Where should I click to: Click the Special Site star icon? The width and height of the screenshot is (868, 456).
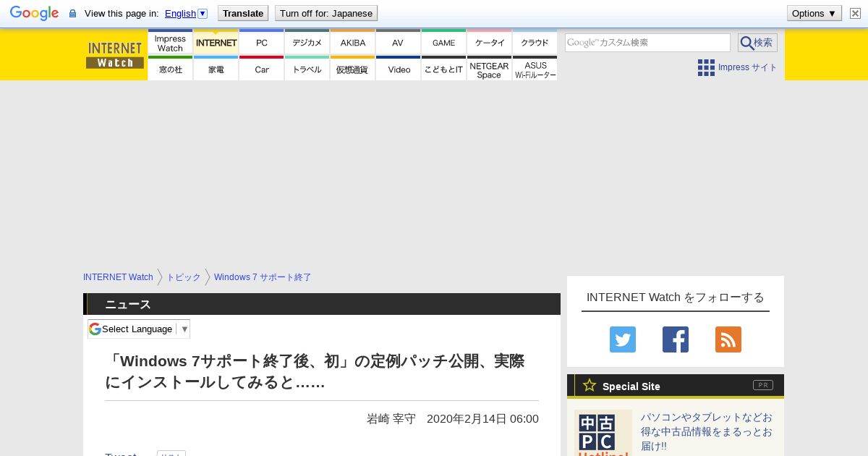pos(590,386)
